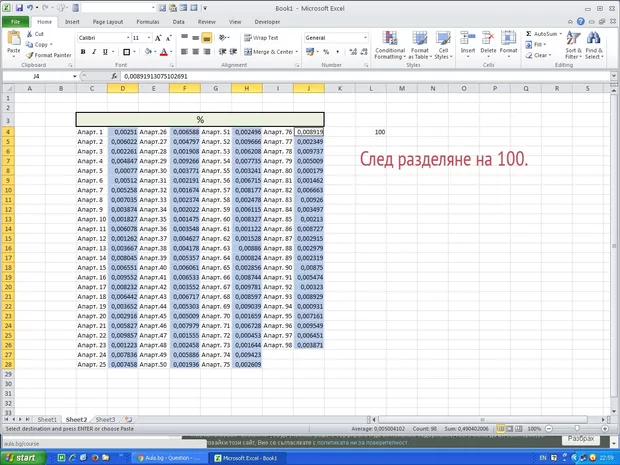
Task: Click the Разбрах button
Action: coord(580,439)
